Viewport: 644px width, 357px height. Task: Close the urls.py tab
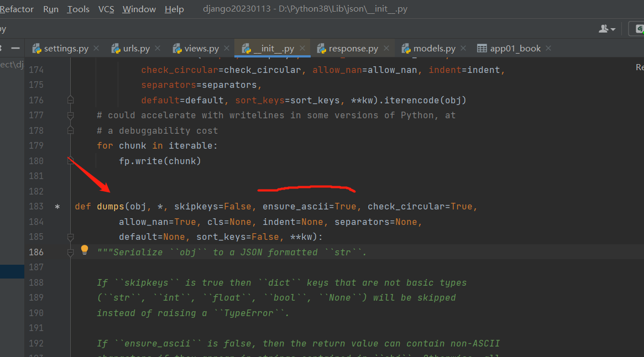pyautogui.click(x=158, y=48)
